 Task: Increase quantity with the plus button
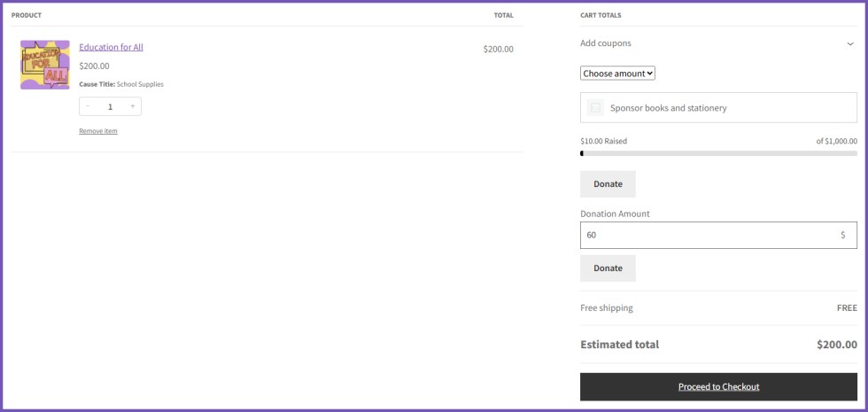(x=132, y=106)
